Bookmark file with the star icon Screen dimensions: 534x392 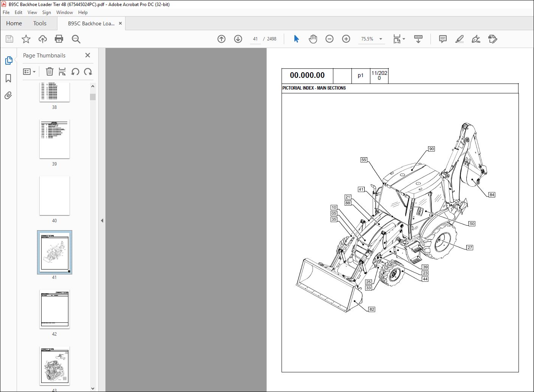(x=26, y=39)
